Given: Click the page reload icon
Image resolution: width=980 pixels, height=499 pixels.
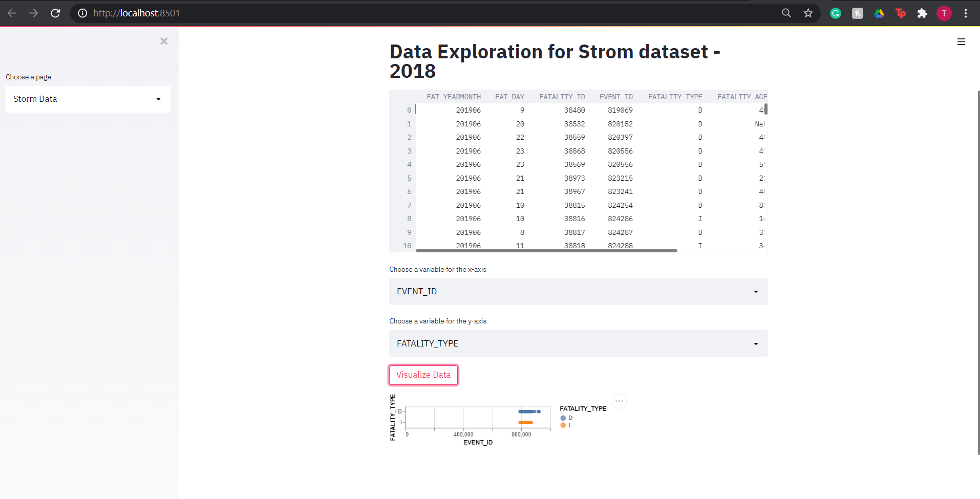Looking at the screenshot, I should click(x=56, y=13).
